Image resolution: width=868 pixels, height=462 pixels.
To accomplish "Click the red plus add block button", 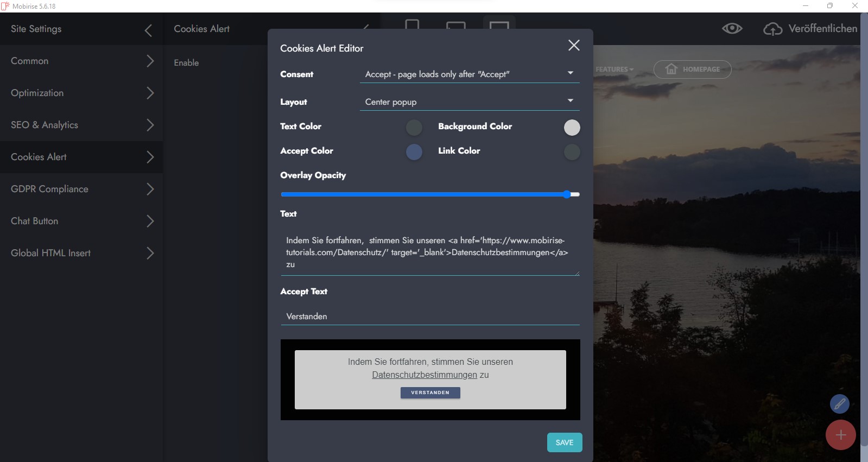I will 840,435.
